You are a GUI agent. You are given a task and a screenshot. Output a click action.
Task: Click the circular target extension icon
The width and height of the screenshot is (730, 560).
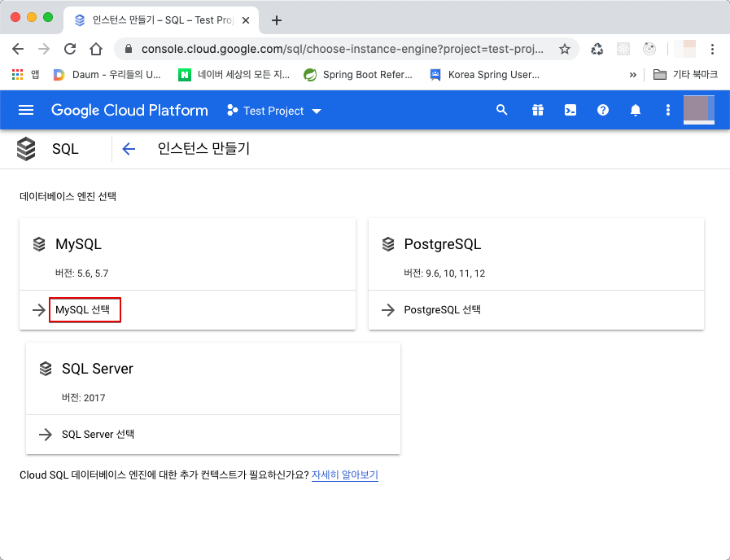pyautogui.click(x=649, y=49)
